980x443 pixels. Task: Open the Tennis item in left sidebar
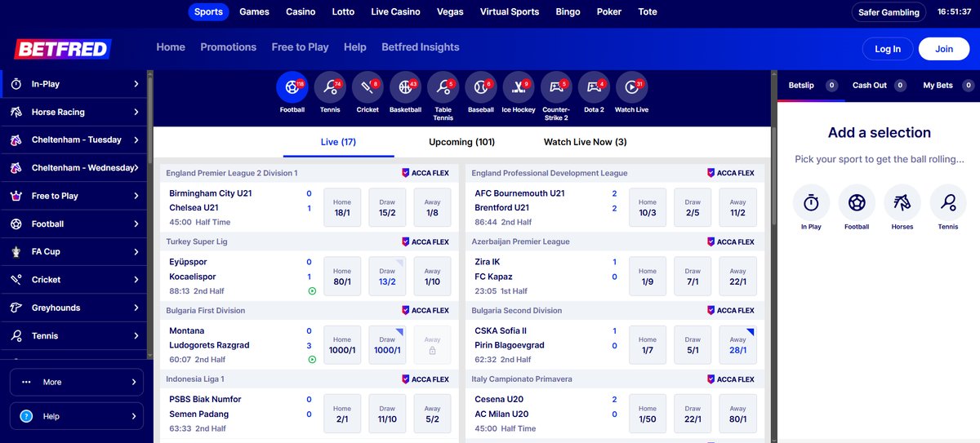74,335
